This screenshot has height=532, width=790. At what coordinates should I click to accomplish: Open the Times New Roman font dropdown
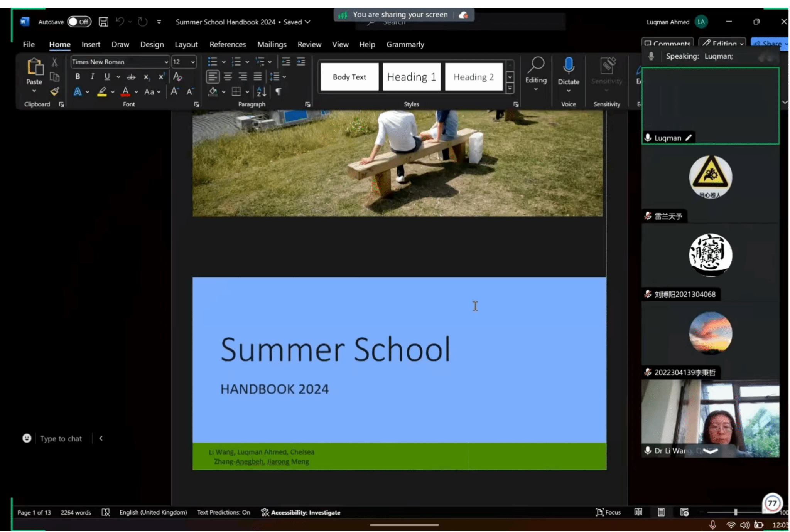[166, 62]
